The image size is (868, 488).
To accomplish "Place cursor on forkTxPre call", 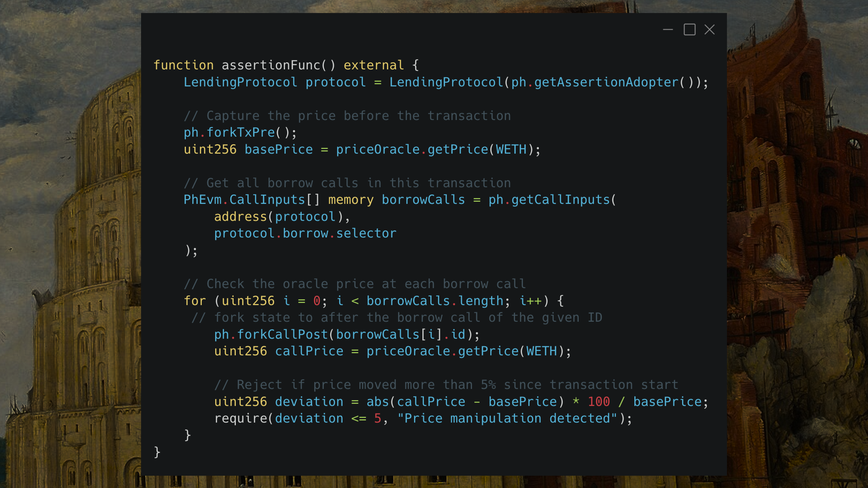I will point(241,132).
